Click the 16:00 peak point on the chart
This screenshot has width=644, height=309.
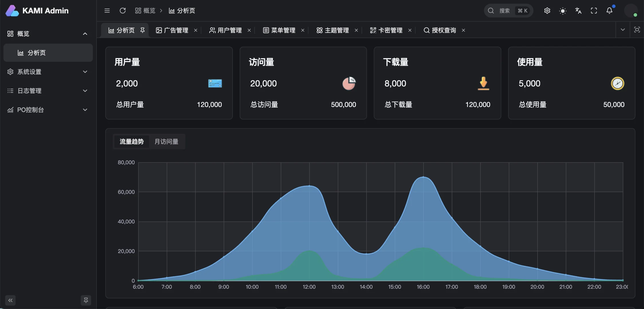(x=423, y=177)
